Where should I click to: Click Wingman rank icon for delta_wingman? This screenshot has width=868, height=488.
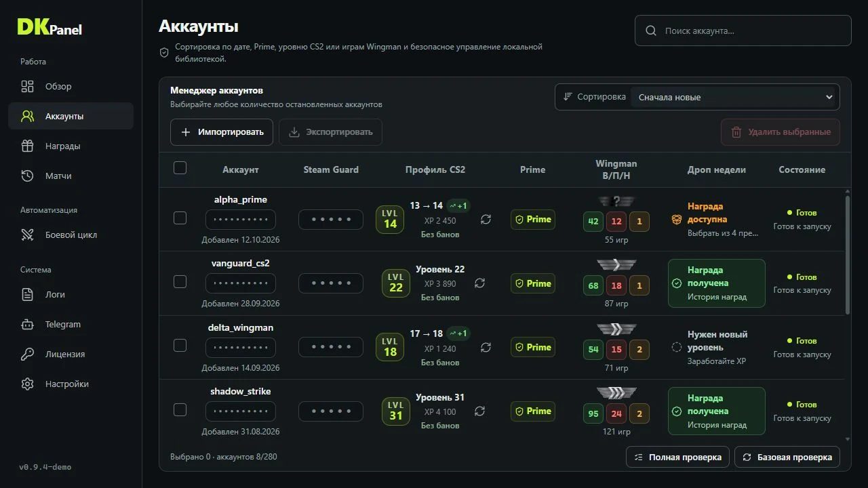coord(616,329)
